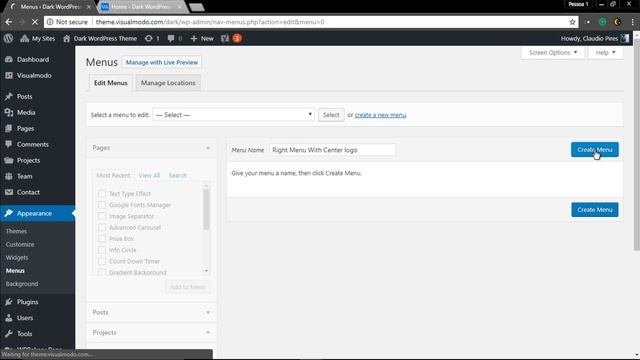Switch to the Home - Dark WordPress browser tab

[141, 7]
